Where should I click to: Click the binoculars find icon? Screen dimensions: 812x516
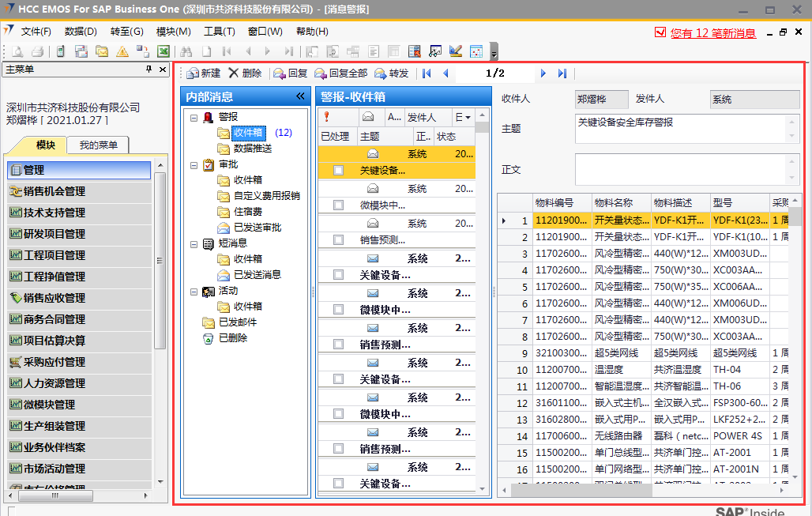point(186,51)
